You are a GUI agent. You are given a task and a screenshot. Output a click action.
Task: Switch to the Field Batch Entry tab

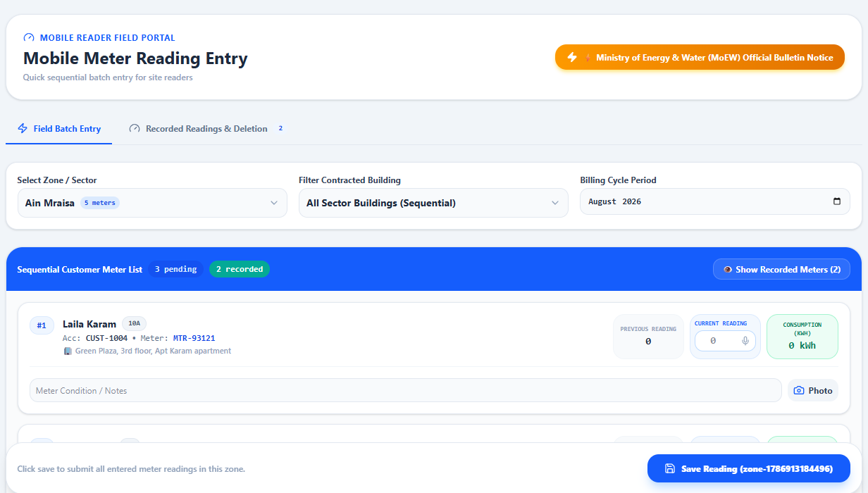click(59, 129)
